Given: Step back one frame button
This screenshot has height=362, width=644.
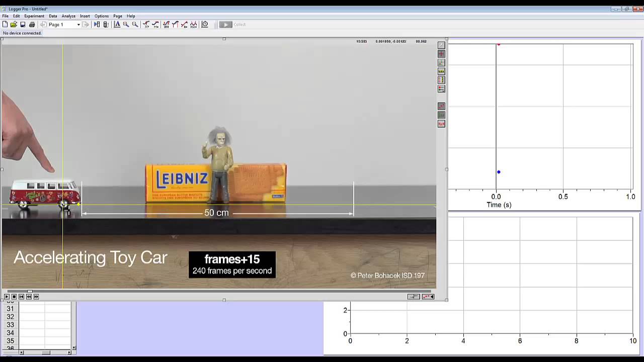Looking at the screenshot, I should 29,297.
